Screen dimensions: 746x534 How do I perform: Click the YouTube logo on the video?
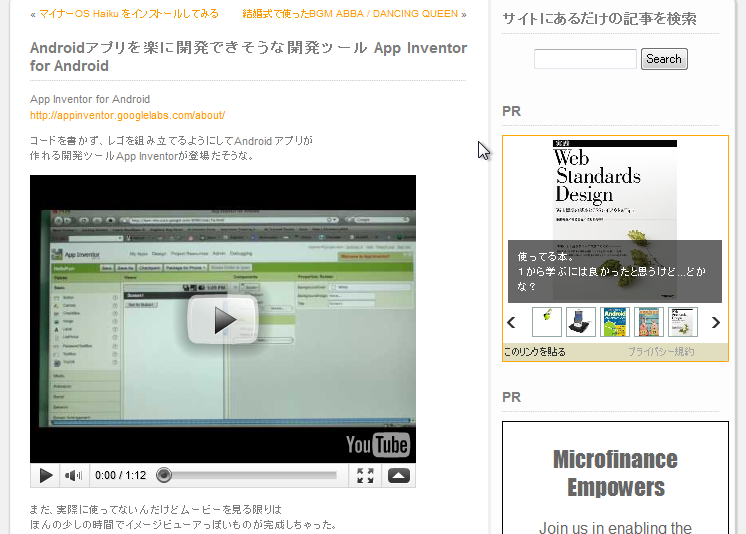point(377,445)
